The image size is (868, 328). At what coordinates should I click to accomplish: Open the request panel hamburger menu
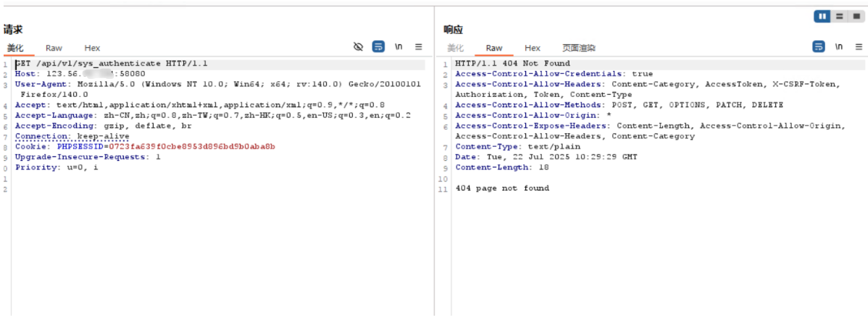tap(419, 47)
